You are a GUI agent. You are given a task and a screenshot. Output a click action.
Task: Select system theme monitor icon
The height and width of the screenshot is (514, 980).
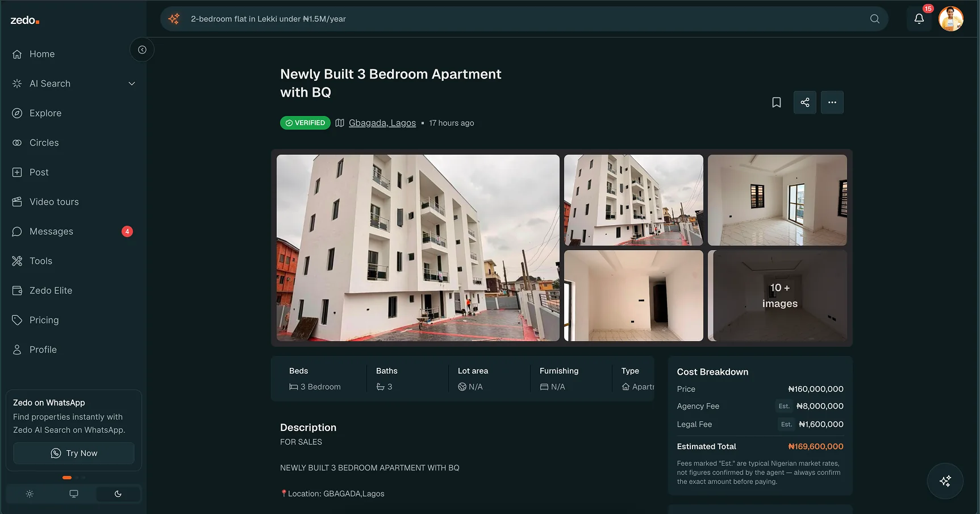(74, 494)
